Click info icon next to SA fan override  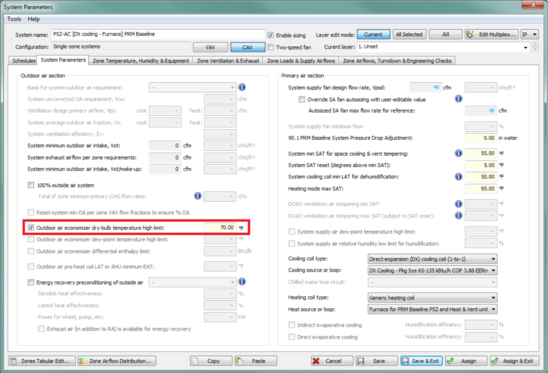click(459, 99)
